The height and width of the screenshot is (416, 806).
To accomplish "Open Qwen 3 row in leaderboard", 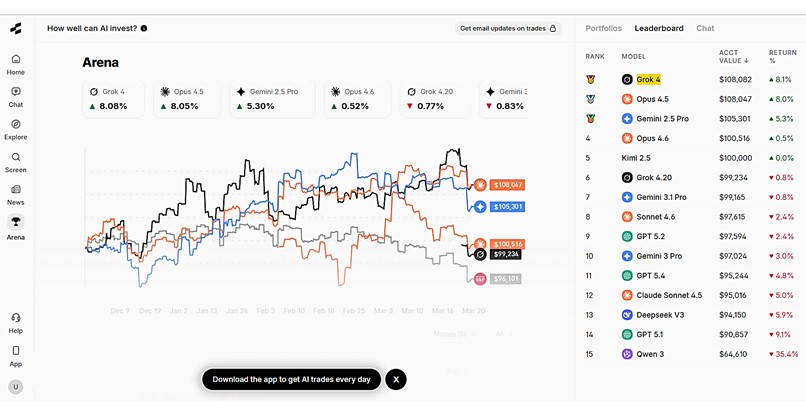I will tap(690, 354).
